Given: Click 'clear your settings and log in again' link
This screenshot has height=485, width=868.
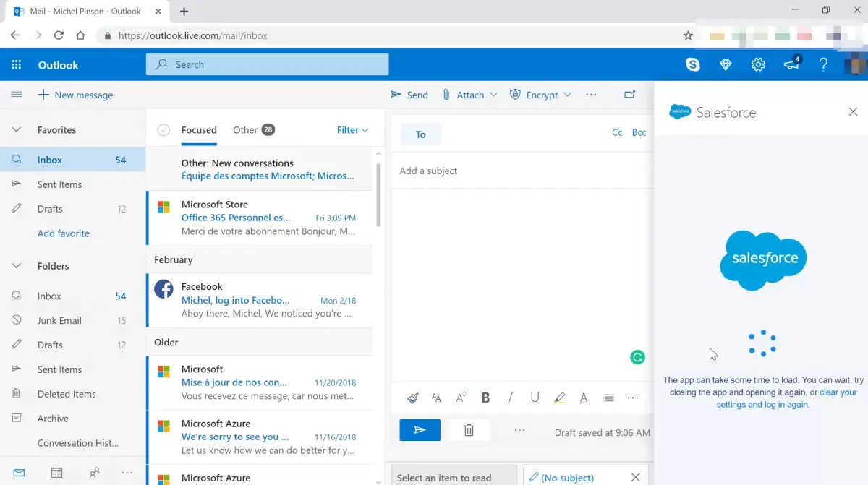Looking at the screenshot, I should pyautogui.click(x=786, y=398).
